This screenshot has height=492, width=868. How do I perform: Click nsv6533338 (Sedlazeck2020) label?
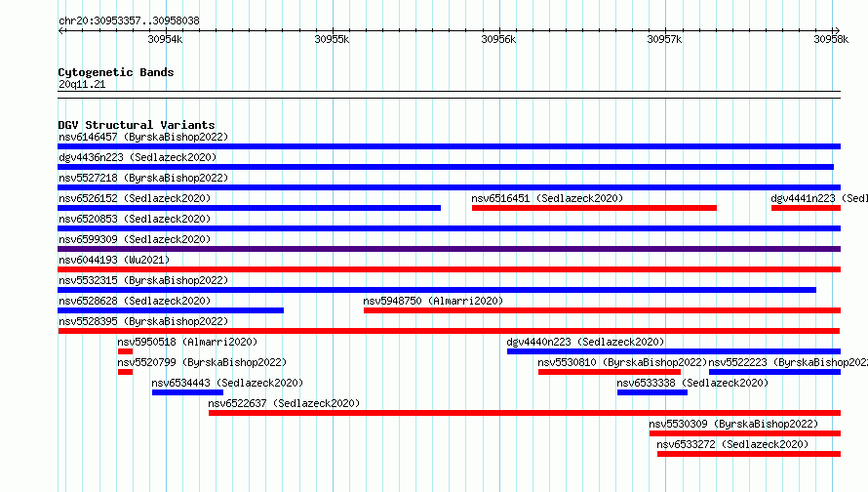click(x=692, y=383)
